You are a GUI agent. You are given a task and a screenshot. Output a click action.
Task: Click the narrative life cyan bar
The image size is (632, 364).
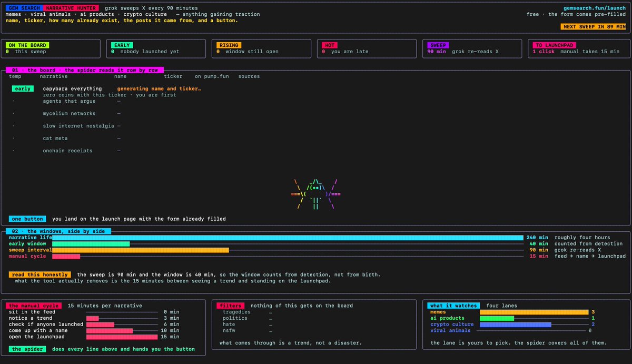288,238
